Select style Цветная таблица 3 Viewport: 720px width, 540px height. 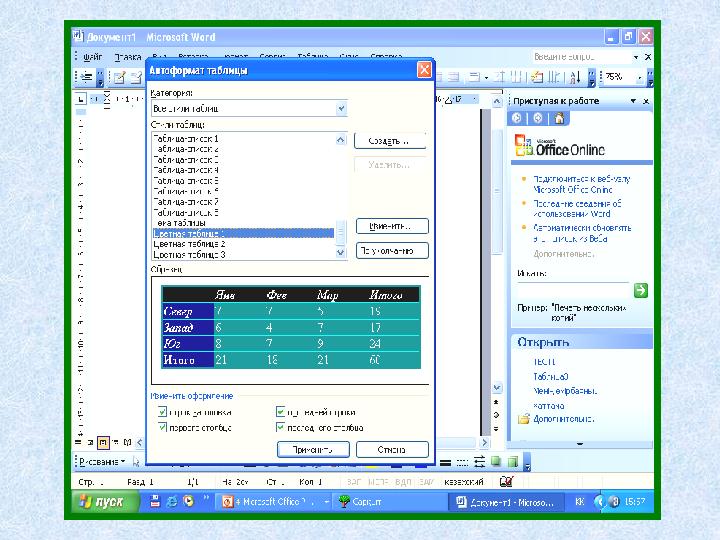tap(189, 254)
